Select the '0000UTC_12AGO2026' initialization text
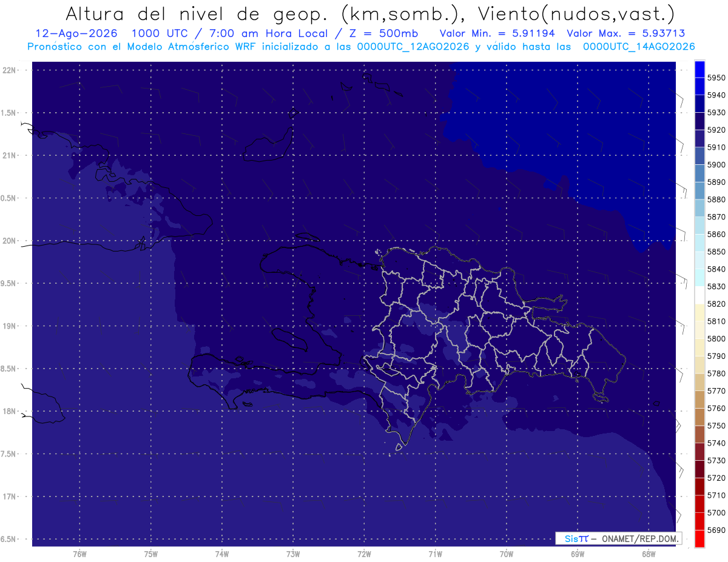This screenshot has height=562, width=728. click(414, 47)
